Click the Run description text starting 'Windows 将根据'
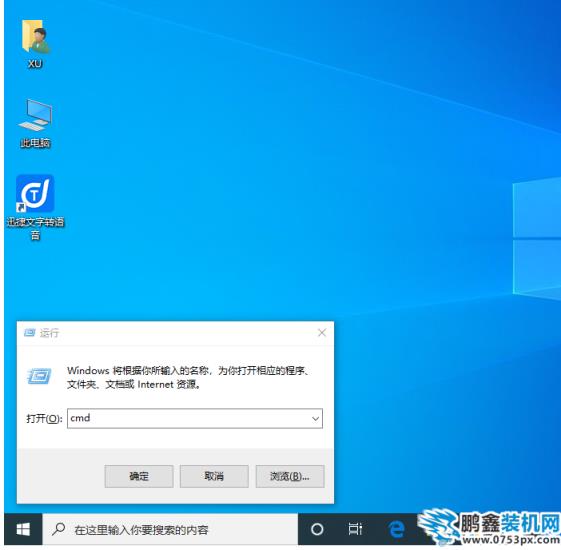Screen dimensions: 561x550 coord(189,377)
